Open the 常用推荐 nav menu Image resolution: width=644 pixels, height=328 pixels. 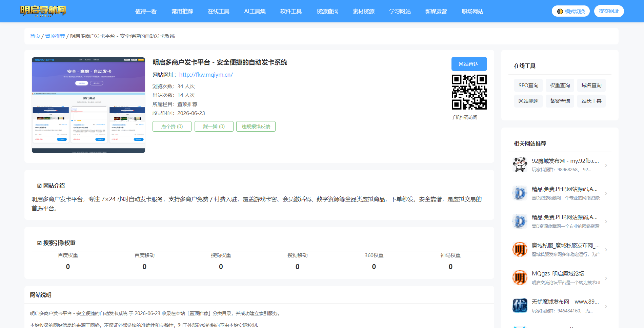[182, 11]
